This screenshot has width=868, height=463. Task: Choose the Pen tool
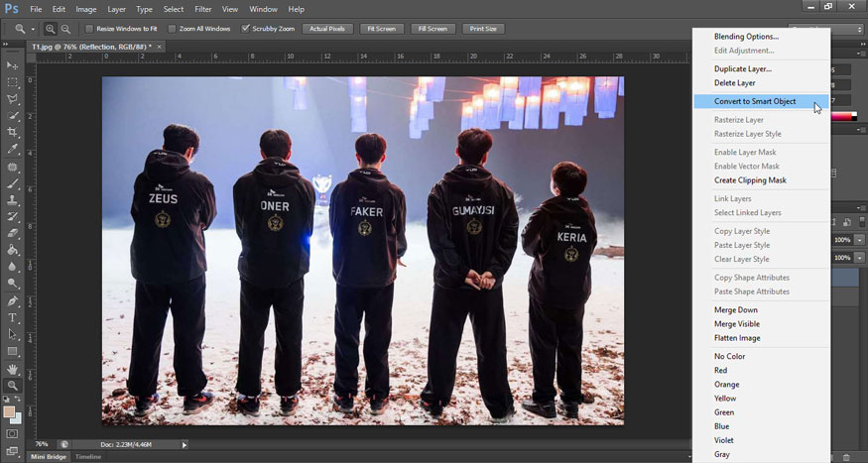[13, 301]
